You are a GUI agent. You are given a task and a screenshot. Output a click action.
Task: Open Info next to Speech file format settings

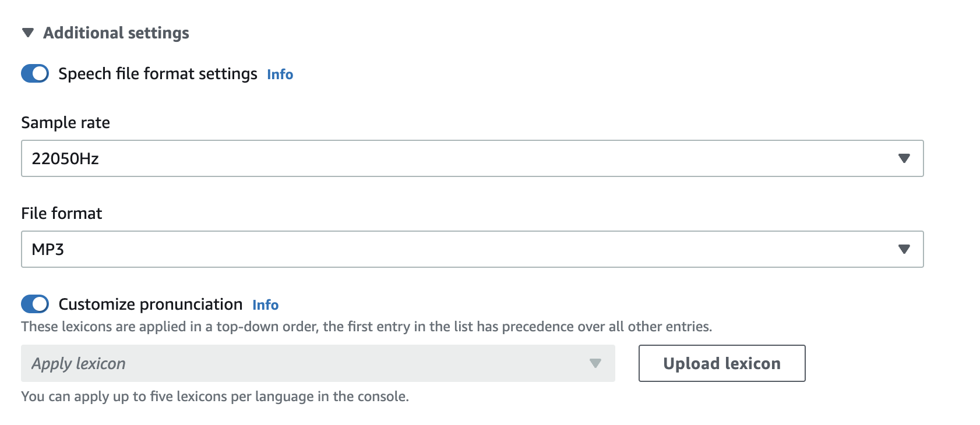tap(280, 75)
